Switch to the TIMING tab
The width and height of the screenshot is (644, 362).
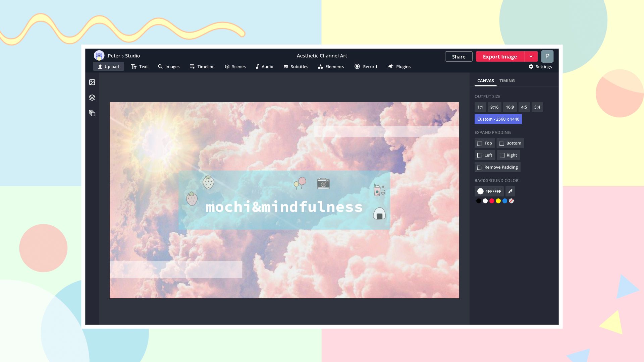click(507, 80)
